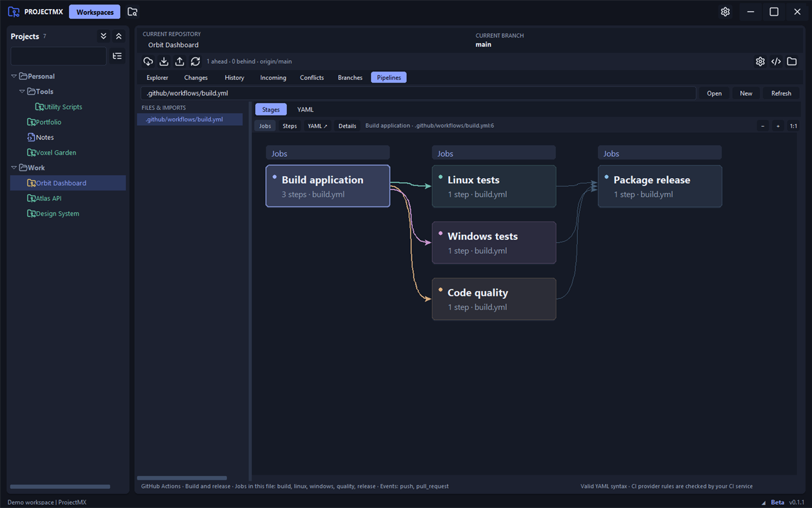The width and height of the screenshot is (812, 508).
Task: Zoom out the graph with minus button
Action: pos(762,126)
